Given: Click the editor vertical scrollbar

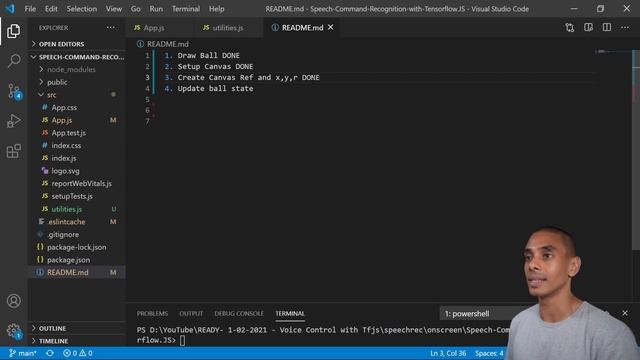Looking at the screenshot, I should point(636,149).
